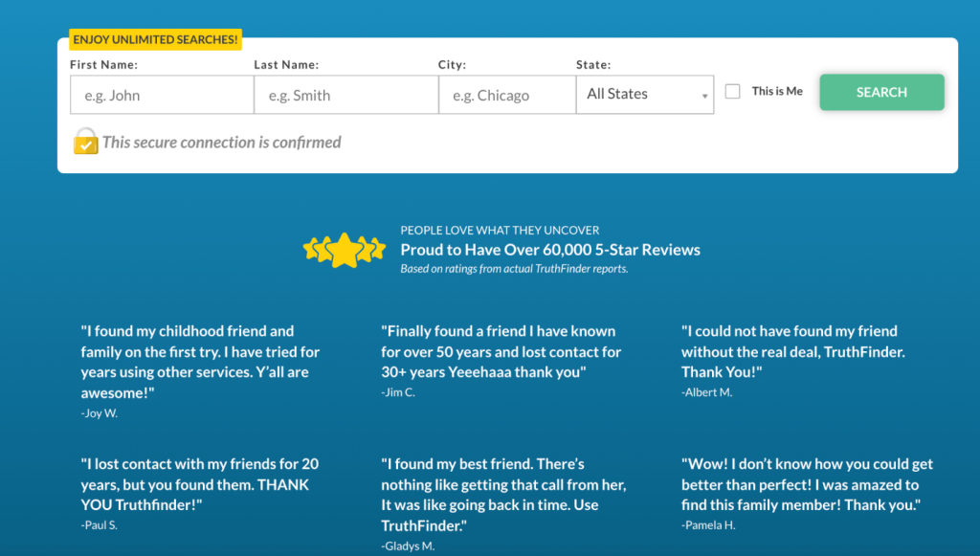Click the reviewer name Paul S.
This screenshot has height=556, width=980.
click(100, 525)
